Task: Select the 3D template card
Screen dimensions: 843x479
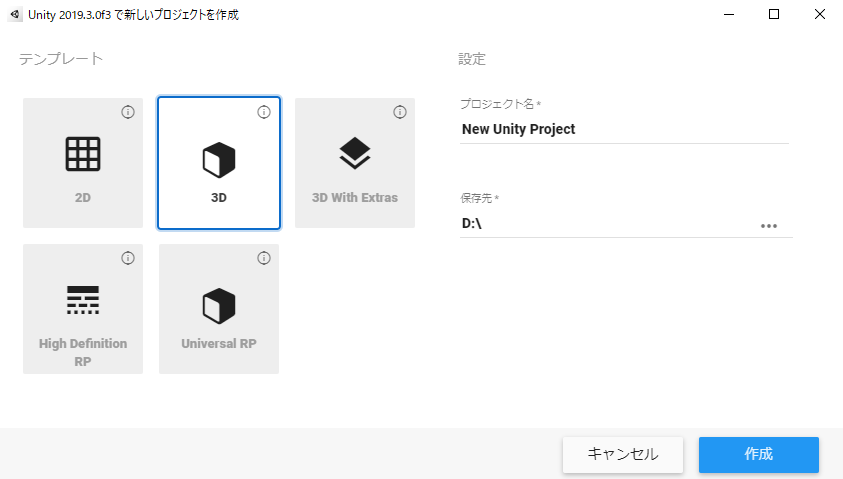Action: click(x=219, y=163)
